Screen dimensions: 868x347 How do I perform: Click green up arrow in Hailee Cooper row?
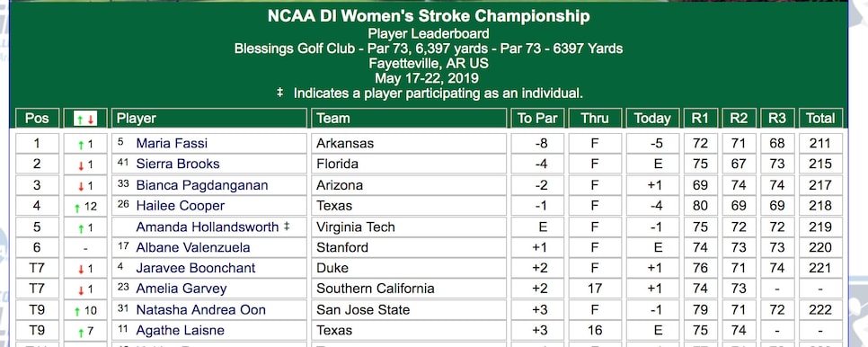(77, 208)
